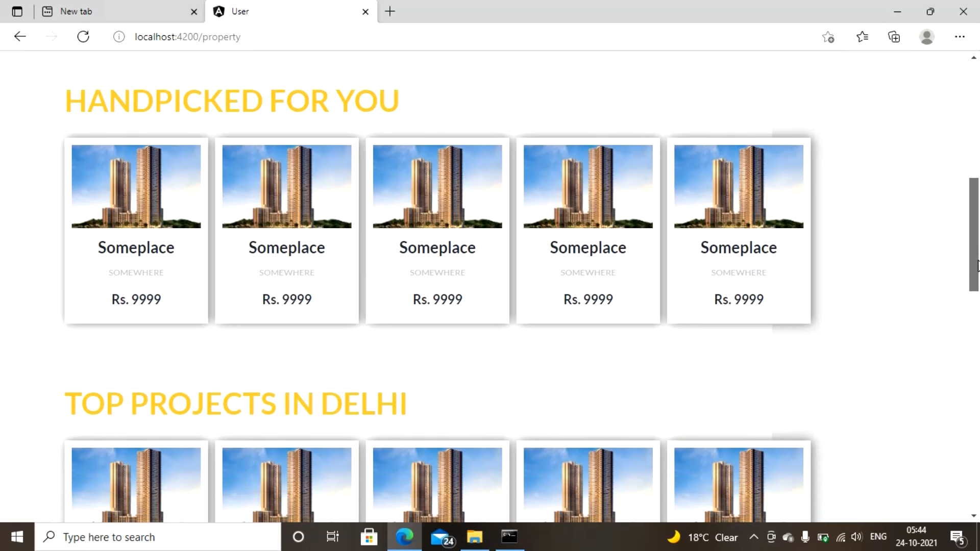Viewport: 980px width, 551px height.
Task: Click third Handpicked card's building image
Action: (437, 186)
